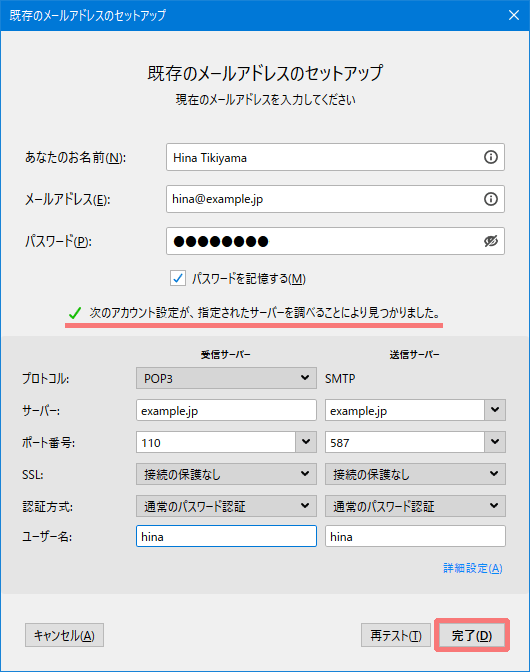Viewport: 530px width, 672px height.
Task: Uncheck the パスワードを記憶する checkbox
Action: 178,279
